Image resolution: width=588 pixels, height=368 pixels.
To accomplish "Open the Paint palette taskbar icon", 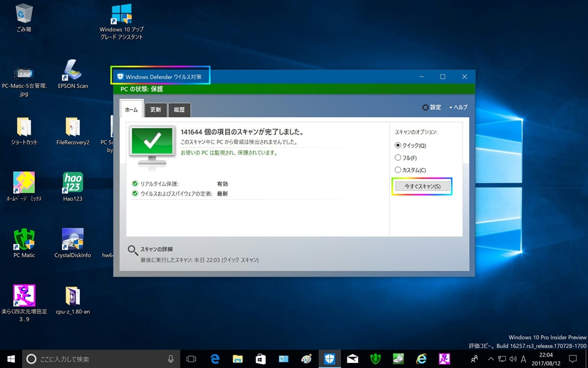I will pos(307,359).
